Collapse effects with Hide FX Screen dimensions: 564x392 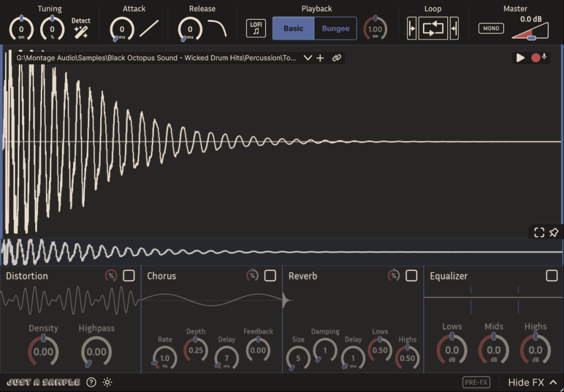tap(533, 382)
